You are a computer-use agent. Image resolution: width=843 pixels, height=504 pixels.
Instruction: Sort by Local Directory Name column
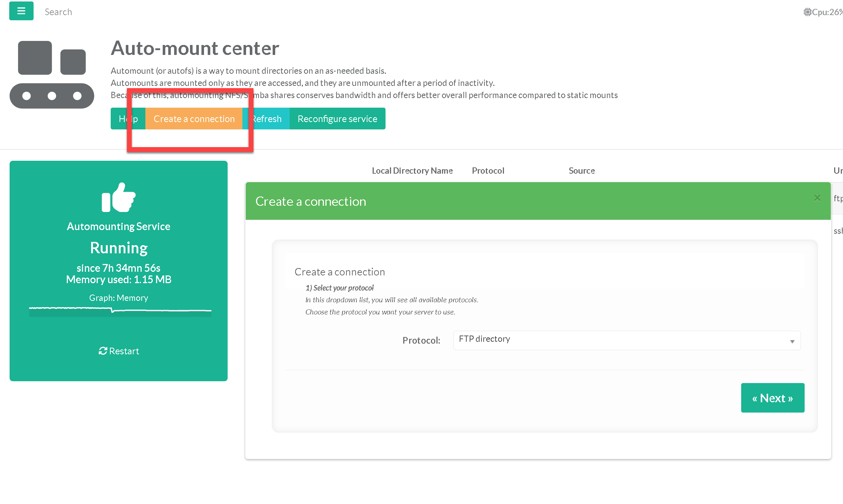412,171
